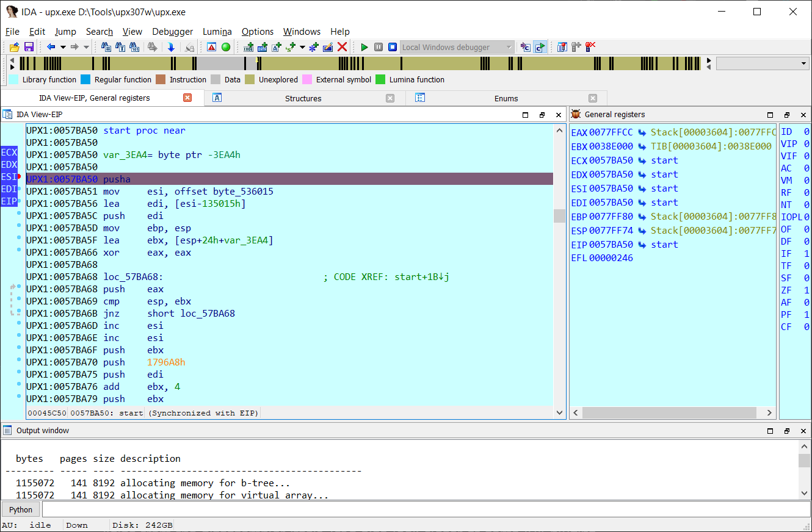Close the IDA View-EIP, General registers tab
This screenshot has width=812, height=532.
187,98
